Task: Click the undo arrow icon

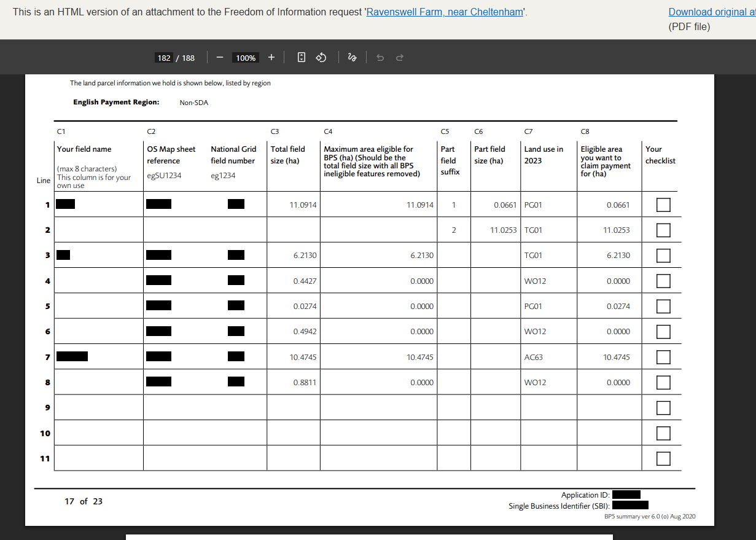Action: click(x=380, y=58)
